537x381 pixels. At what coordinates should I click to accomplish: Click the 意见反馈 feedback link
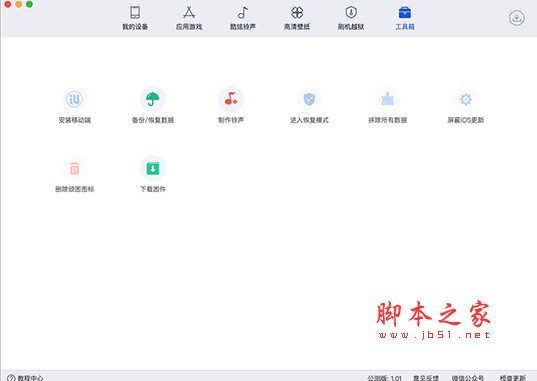(x=426, y=378)
